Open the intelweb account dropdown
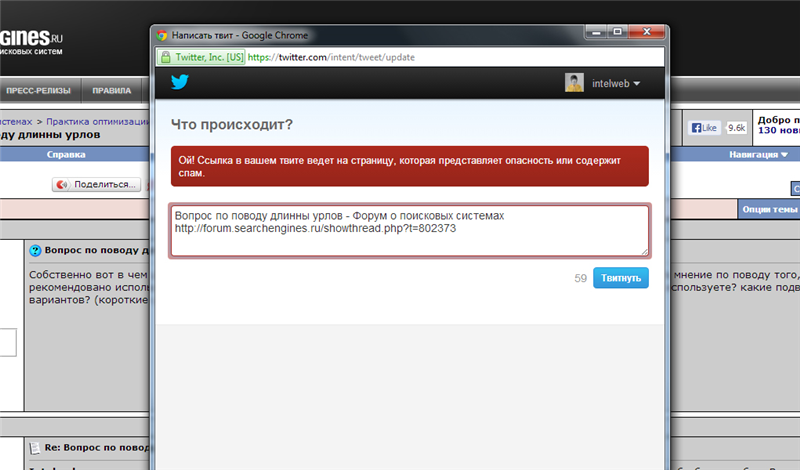Screen dimensions: 800x470 pyautogui.click(x=616, y=83)
